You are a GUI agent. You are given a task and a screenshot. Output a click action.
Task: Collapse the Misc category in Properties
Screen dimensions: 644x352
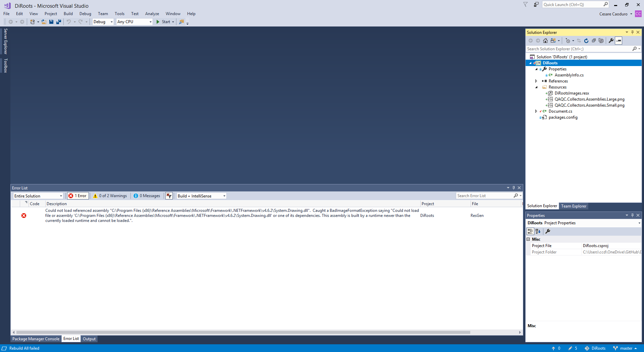tap(528, 239)
